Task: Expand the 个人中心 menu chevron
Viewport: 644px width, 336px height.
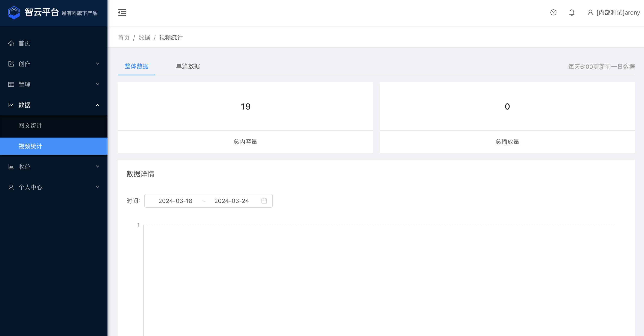Action: point(98,187)
